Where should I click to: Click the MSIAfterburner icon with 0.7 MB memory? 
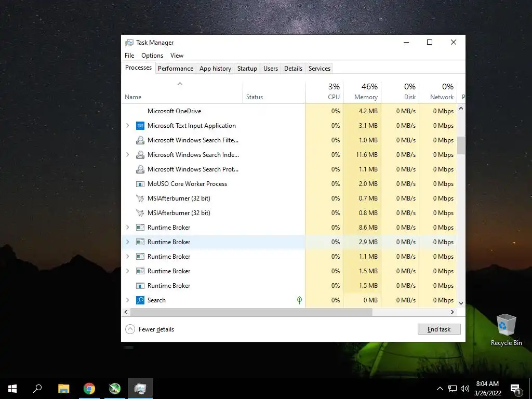pyautogui.click(x=140, y=198)
